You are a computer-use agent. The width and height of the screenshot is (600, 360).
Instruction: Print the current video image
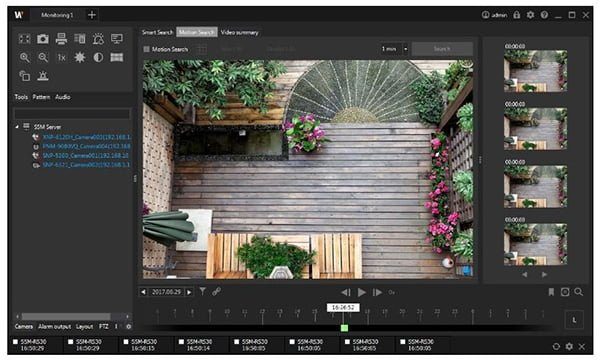(61, 39)
